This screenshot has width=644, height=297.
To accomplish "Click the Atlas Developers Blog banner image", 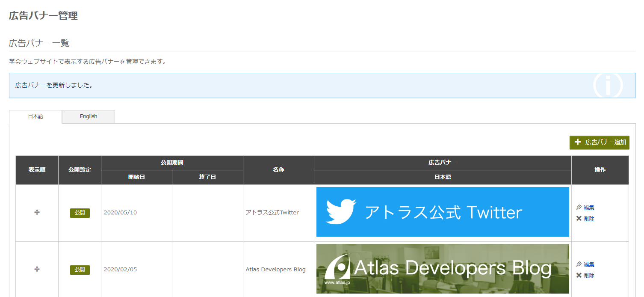I will click(443, 269).
